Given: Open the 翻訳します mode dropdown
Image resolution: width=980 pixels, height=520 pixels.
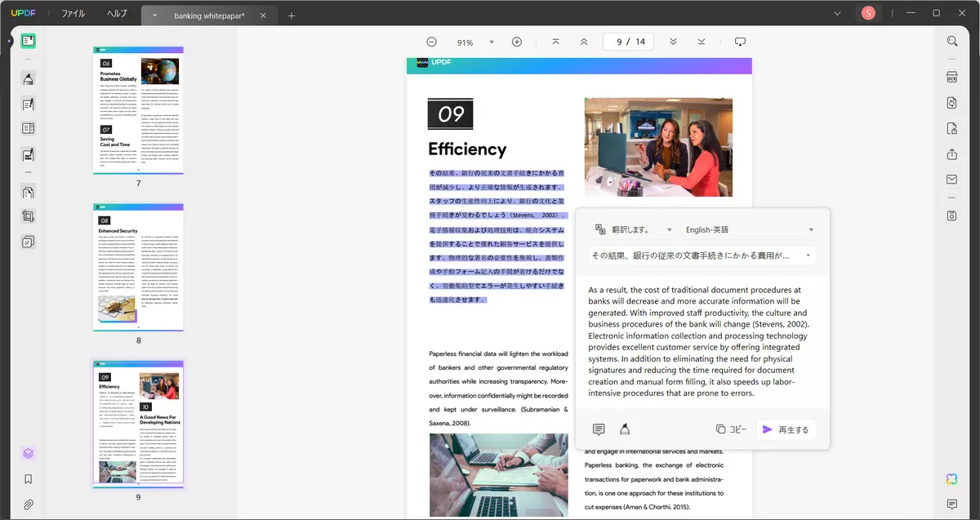Looking at the screenshot, I should pos(633,230).
